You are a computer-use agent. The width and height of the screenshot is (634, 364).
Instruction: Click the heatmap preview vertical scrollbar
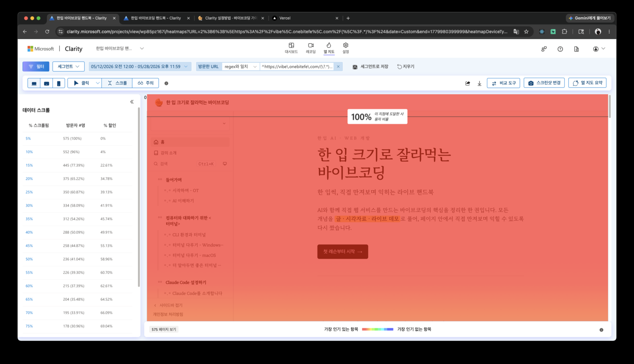coord(609,106)
